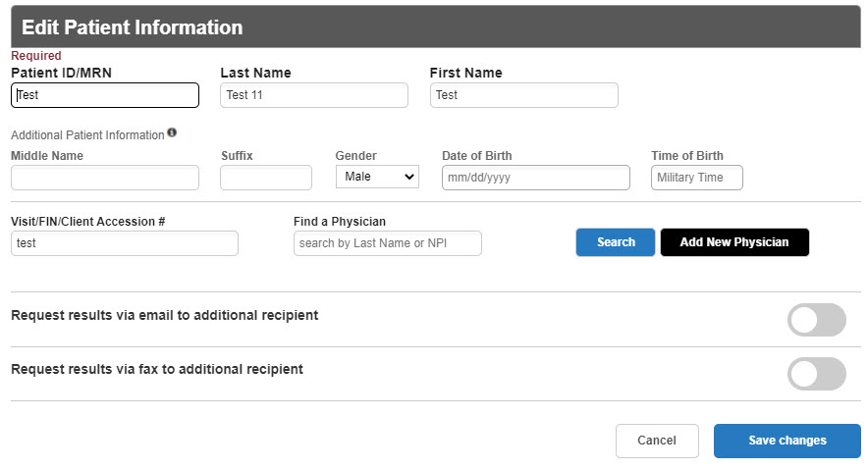Image resolution: width=868 pixels, height=469 pixels.
Task: Turn on fax results to additional recipient
Action: pos(816,374)
